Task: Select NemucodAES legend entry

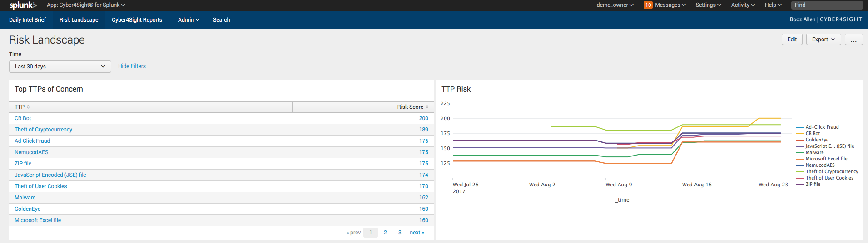Action: [815, 165]
